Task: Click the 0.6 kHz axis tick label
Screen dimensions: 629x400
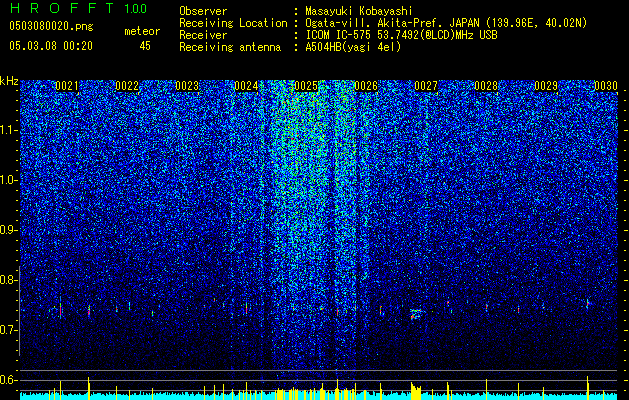Action: click(x=8, y=380)
